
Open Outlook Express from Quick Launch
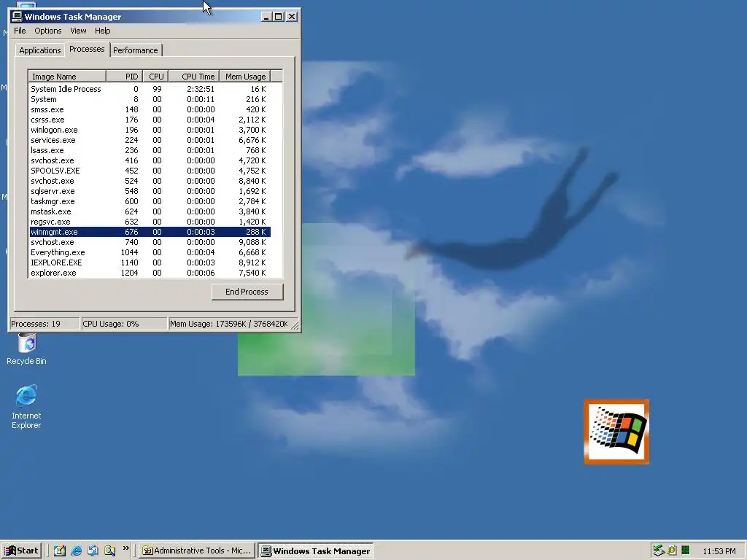tap(93, 551)
